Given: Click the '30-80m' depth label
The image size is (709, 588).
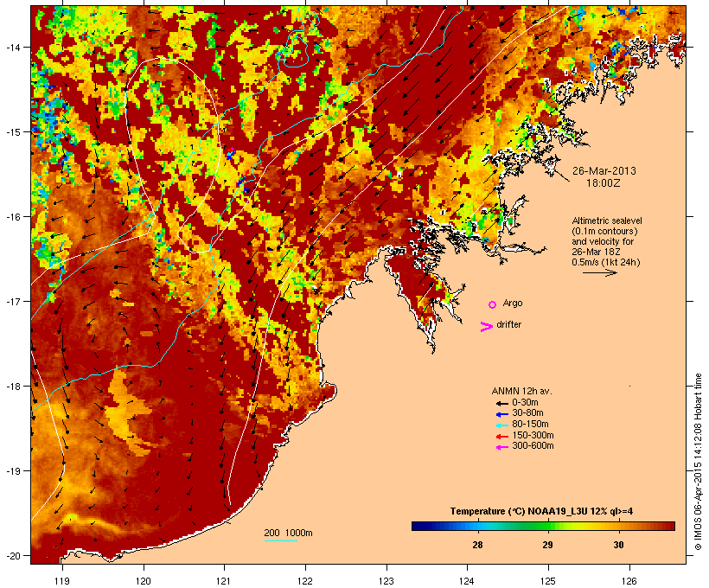Looking at the screenshot, I should 527,413.
